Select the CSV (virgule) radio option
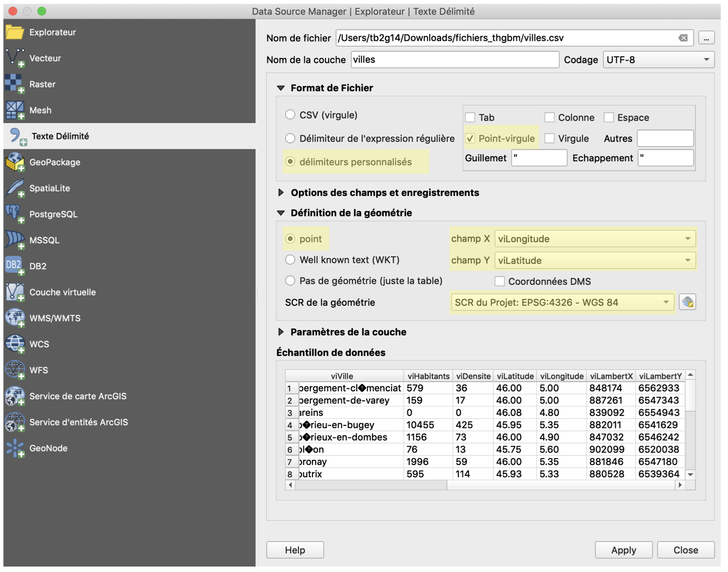728x572 pixels. (290, 115)
